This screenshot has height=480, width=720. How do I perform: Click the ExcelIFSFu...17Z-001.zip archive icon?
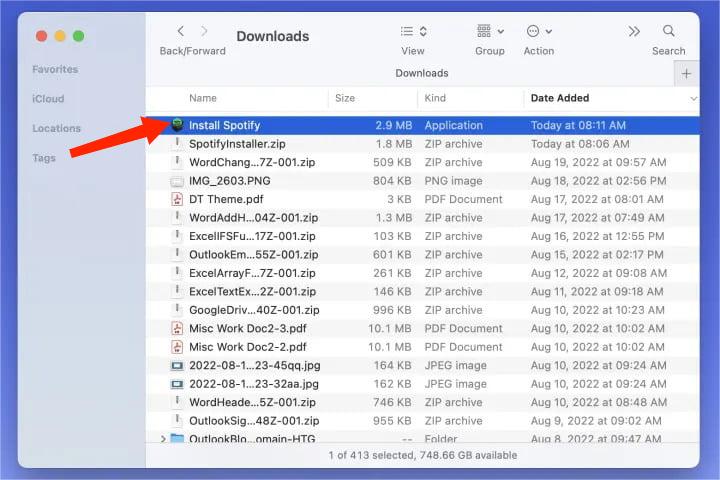[177, 236]
